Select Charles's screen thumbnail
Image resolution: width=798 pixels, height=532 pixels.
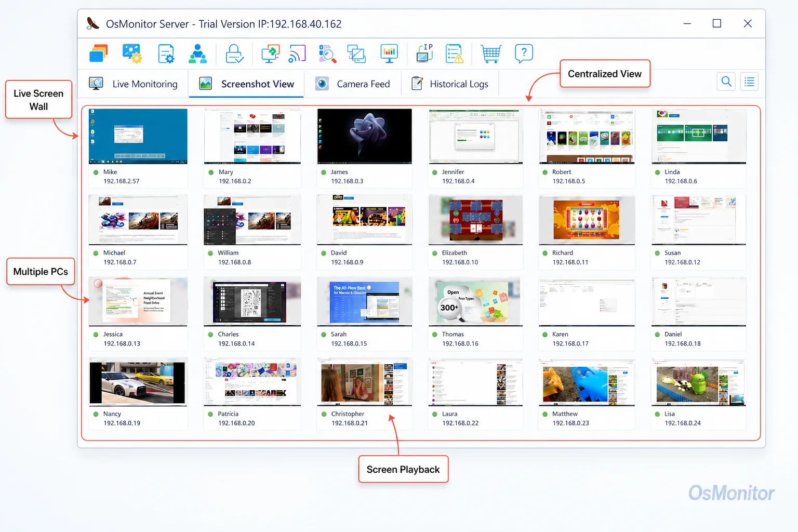coord(252,301)
